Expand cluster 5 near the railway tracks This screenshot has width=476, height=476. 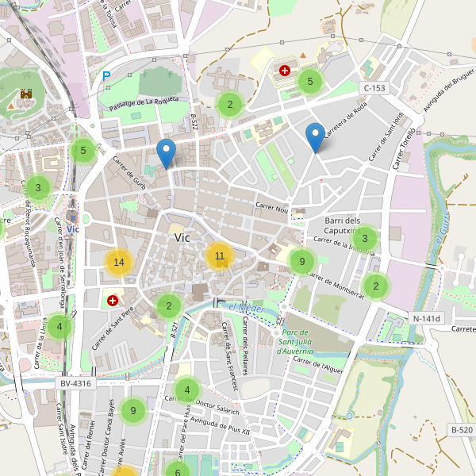[x=83, y=151]
